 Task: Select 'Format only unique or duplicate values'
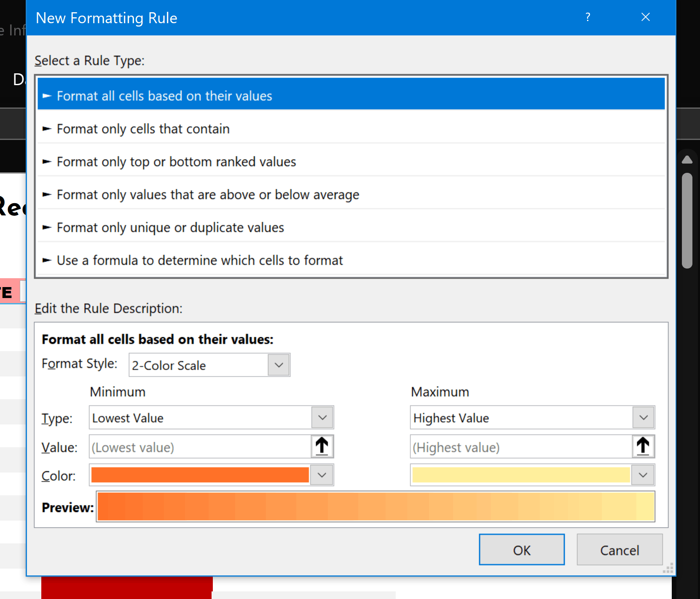pos(170,227)
